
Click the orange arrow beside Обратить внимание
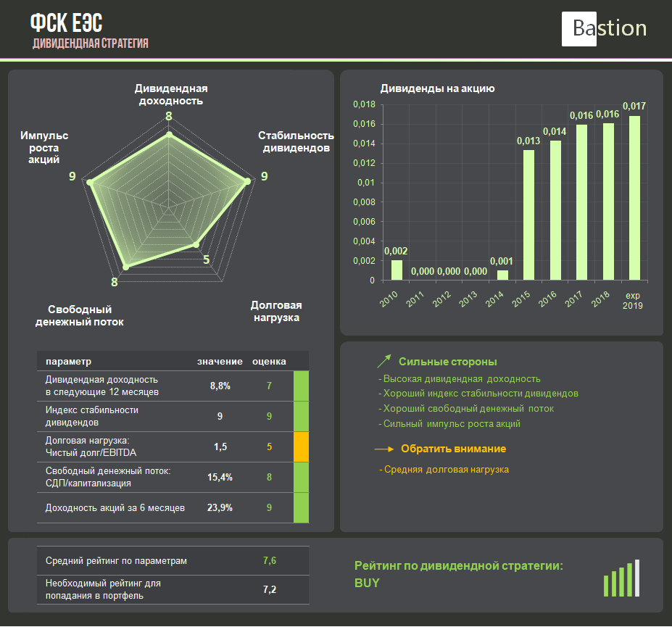click(x=384, y=449)
